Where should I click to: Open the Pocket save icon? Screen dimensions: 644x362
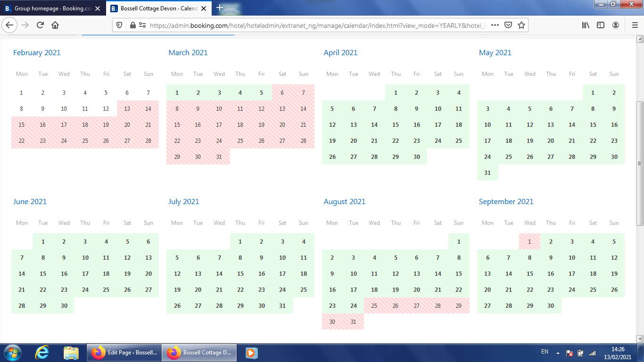coord(508,25)
